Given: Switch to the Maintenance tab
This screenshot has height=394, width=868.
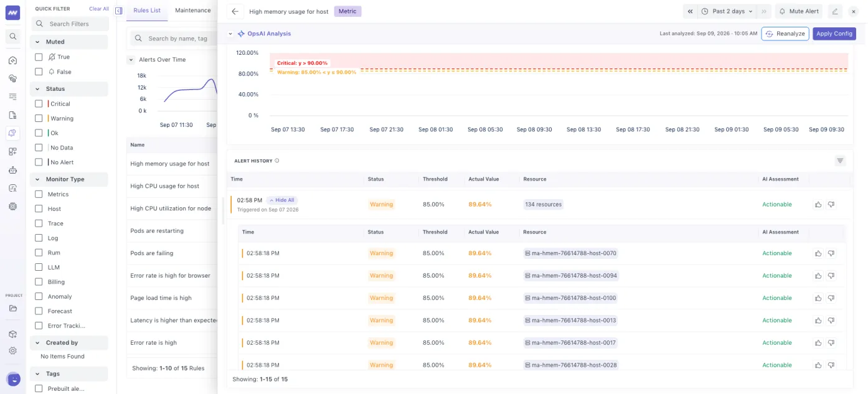Looking at the screenshot, I should 193,11.
